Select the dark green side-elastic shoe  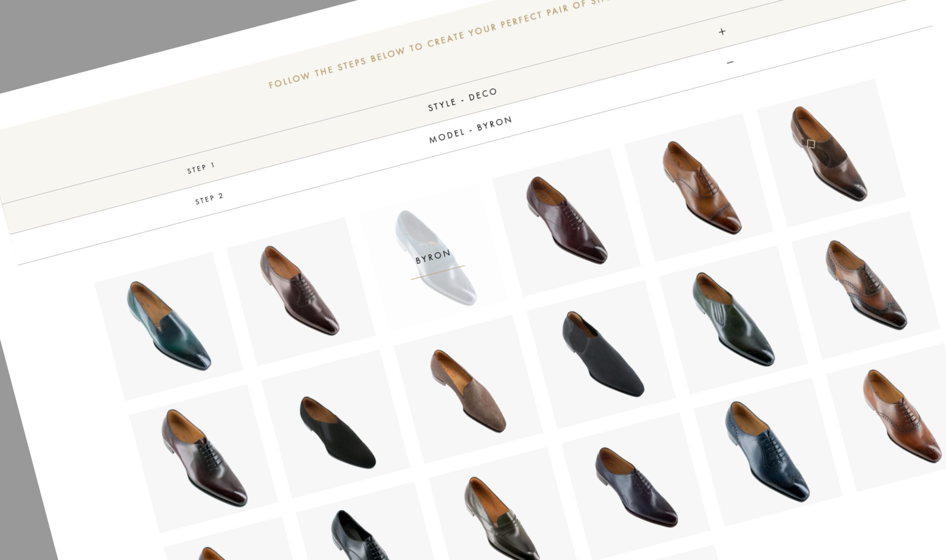tap(733, 320)
